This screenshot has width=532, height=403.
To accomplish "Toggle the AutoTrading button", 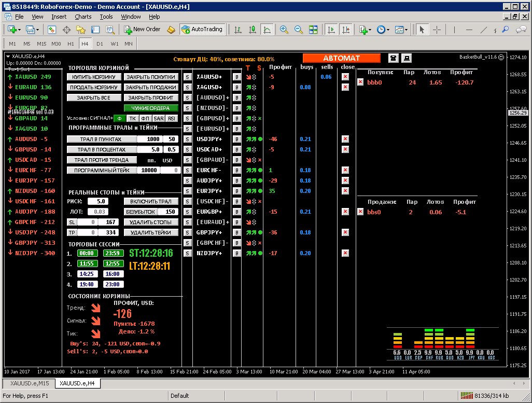I will click(x=202, y=30).
